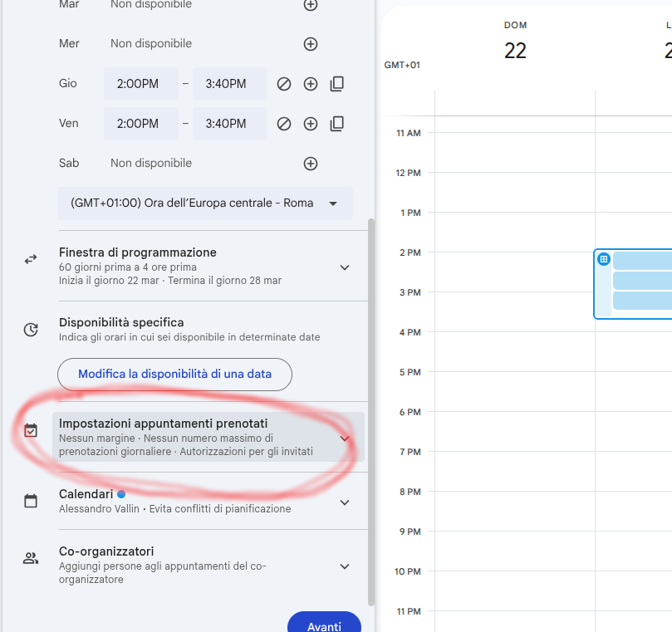Viewport: 672px width, 632px height.
Task: Add availability time slot for Sab
Action: [x=311, y=164]
